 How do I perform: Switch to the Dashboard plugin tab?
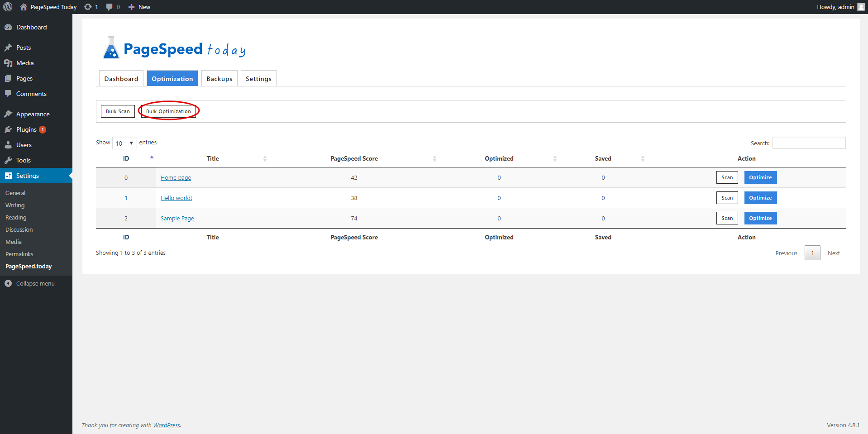pyautogui.click(x=121, y=78)
